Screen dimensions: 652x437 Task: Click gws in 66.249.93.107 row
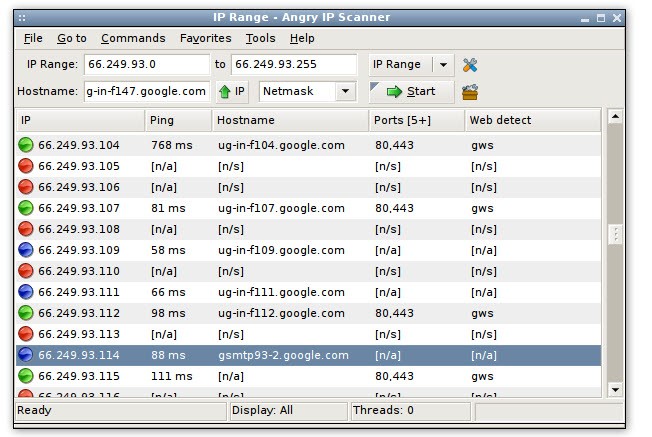tap(482, 208)
